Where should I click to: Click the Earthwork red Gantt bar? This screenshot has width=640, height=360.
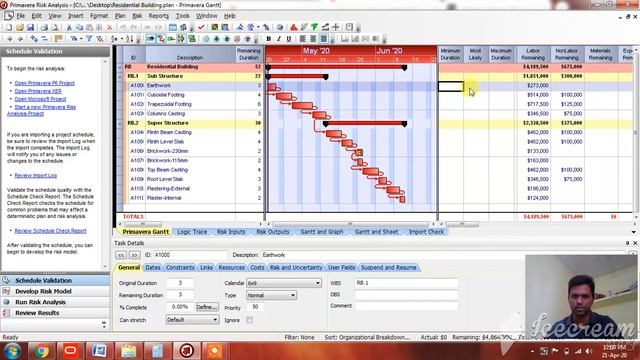coord(272,87)
